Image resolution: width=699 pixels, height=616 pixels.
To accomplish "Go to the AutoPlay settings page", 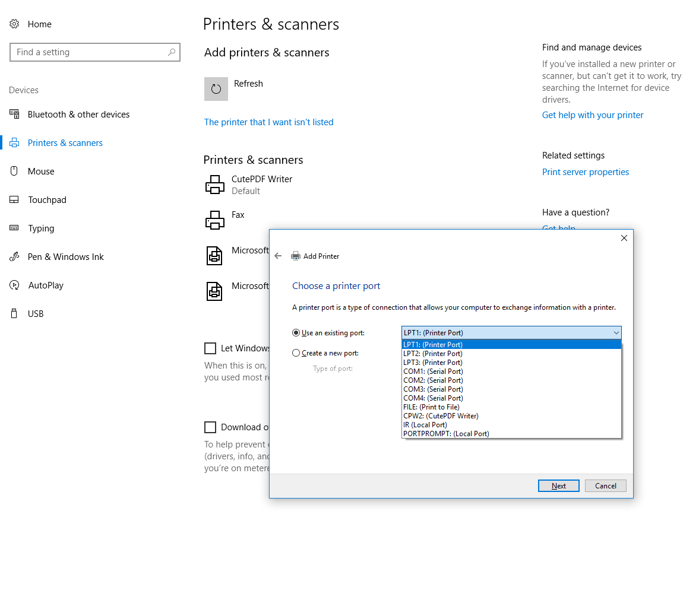I will click(x=46, y=285).
